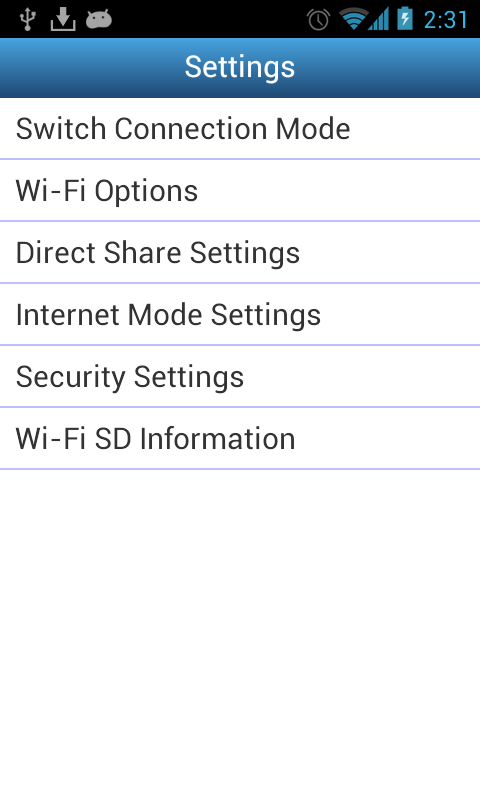Image resolution: width=480 pixels, height=800 pixels.
Task: Tap the cellular signal strength icon
Action: pos(378,19)
